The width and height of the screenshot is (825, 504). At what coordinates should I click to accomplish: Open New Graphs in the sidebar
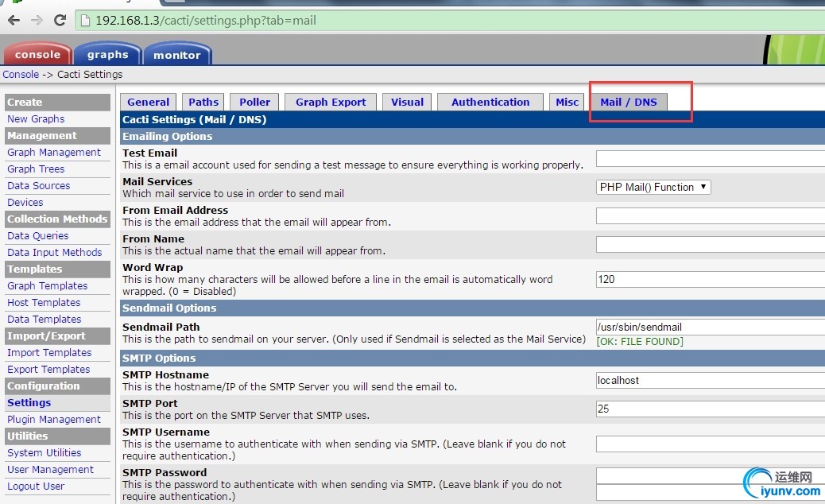coord(36,119)
